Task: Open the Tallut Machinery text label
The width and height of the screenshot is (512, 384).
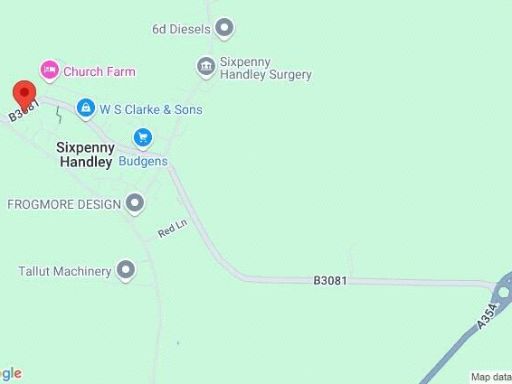Action: click(x=65, y=271)
